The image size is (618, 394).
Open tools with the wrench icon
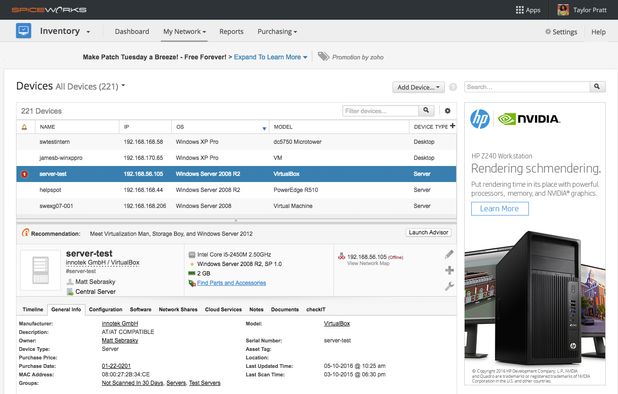click(449, 286)
